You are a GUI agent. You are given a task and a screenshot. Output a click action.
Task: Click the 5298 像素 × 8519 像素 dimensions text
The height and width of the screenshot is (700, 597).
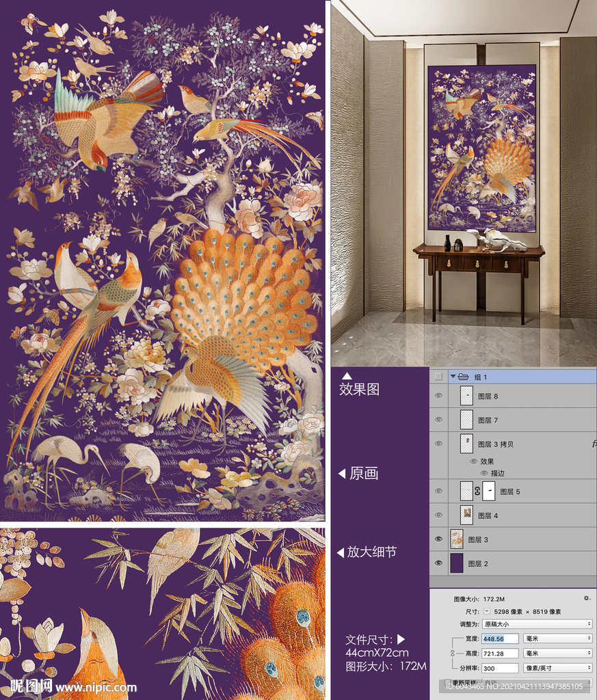[x=527, y=612]
